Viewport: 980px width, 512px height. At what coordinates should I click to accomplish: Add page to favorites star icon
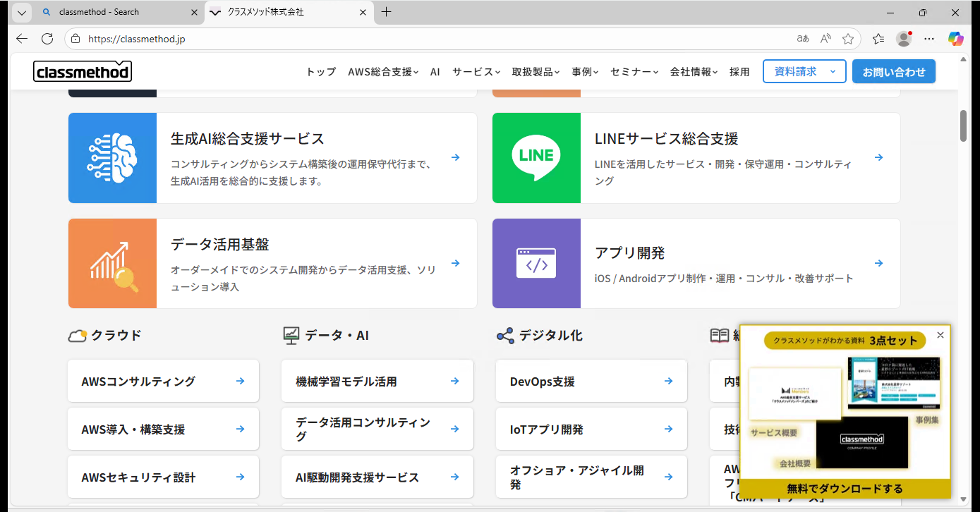point(848,39)
